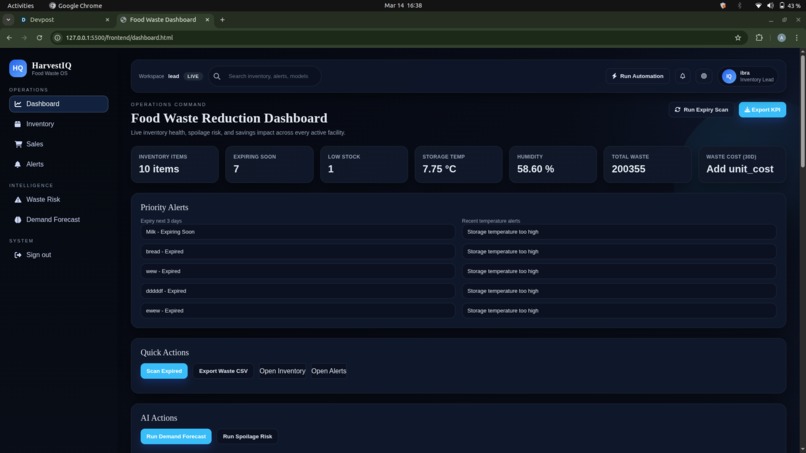Click the Run Expiry Scan button
This screenshot has height=453, width=806.
(x=701, y=110)
